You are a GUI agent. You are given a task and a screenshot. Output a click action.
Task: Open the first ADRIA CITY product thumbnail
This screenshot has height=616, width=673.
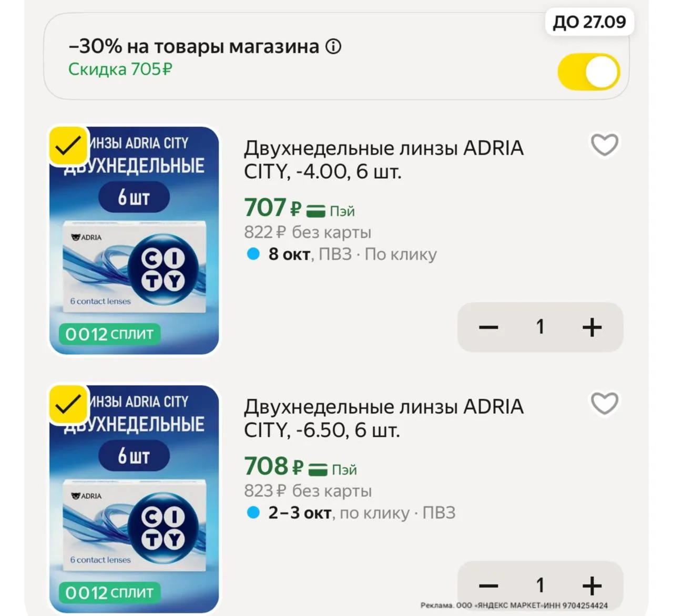click(134, 240)
